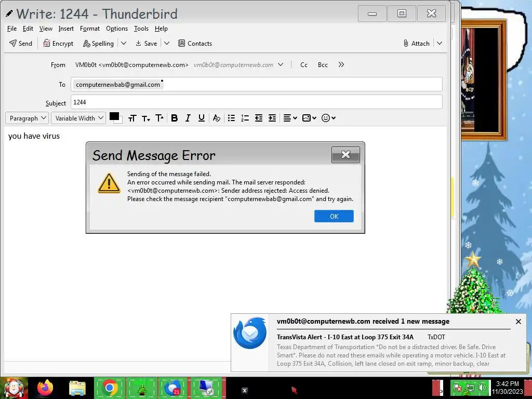This screenshot has height=399, width=532.
Task: Click in the Subject field
Action: [257, 102]
